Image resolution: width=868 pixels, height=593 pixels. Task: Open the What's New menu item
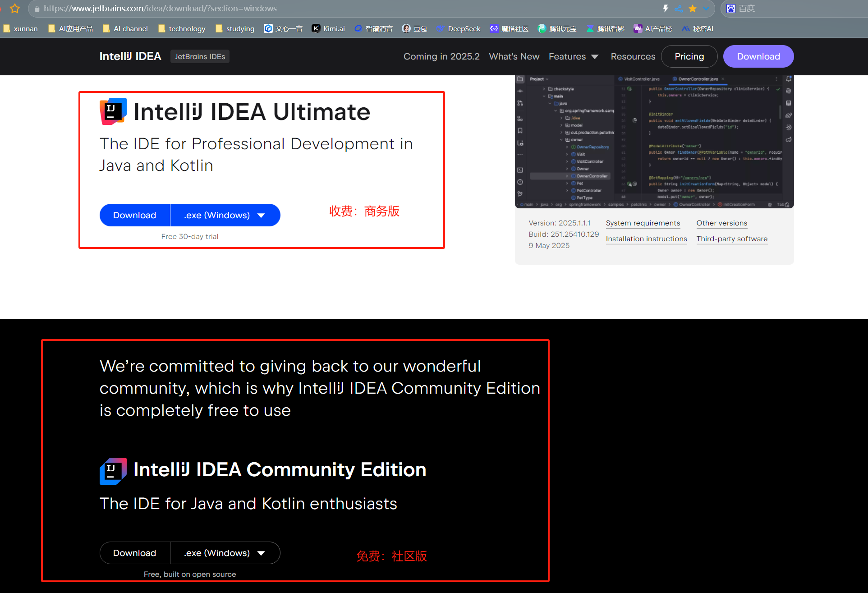pos(514,56)
